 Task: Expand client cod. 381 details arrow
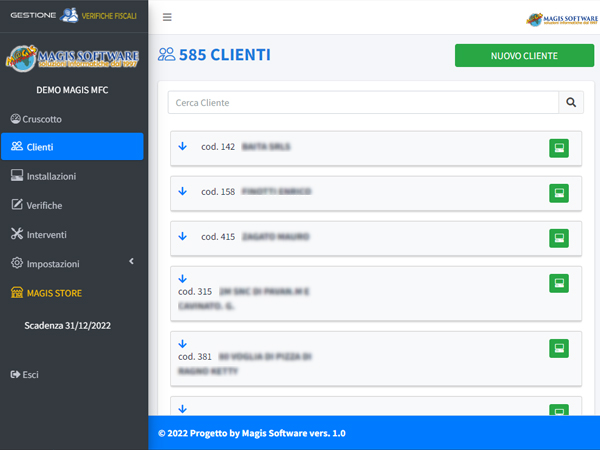183,344
